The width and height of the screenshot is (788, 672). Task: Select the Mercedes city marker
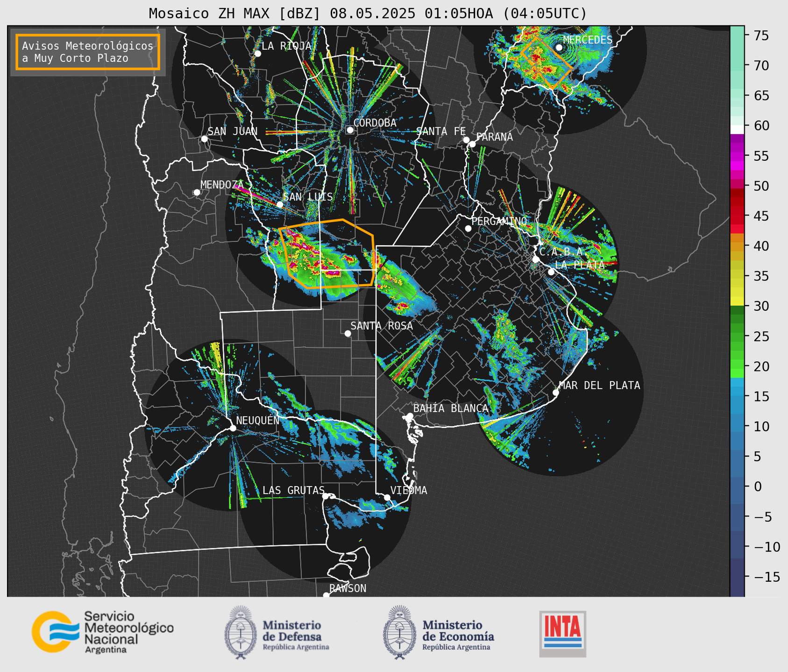(559, 48)
